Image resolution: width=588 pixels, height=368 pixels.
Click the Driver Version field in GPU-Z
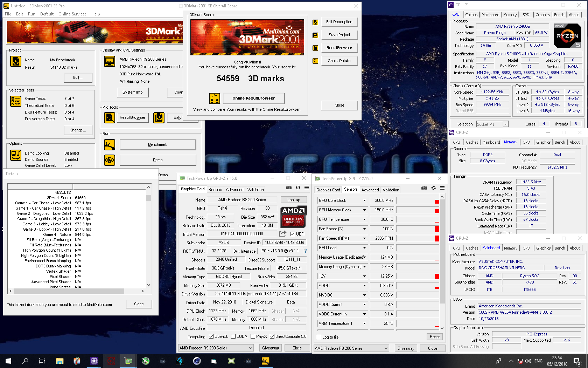click(x=257, y=294)
